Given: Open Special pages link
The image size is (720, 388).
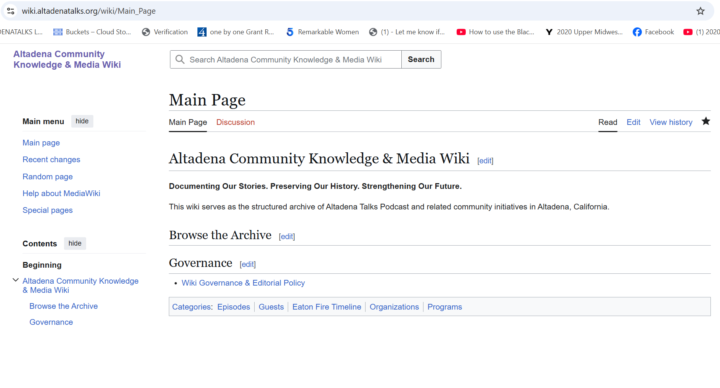Looking at the screenshot, I should click(48, 210).
